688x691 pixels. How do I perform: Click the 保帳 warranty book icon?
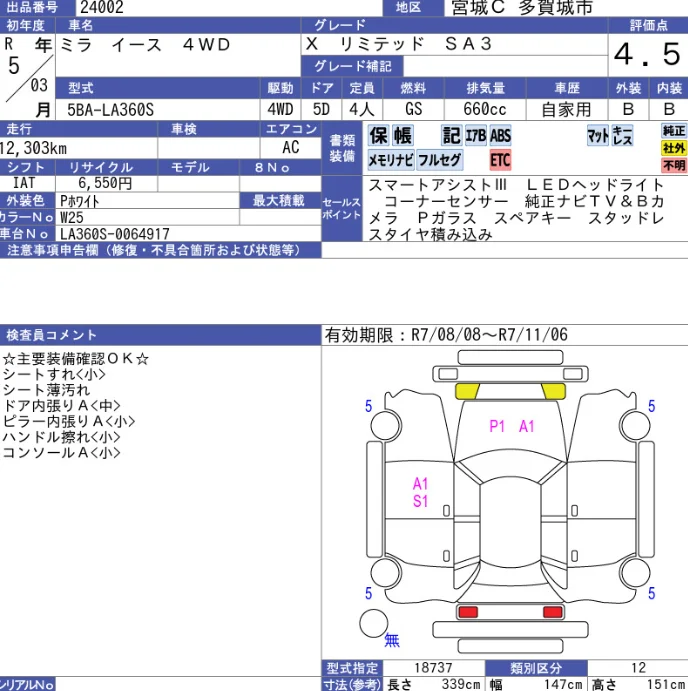tap(390, 136)
